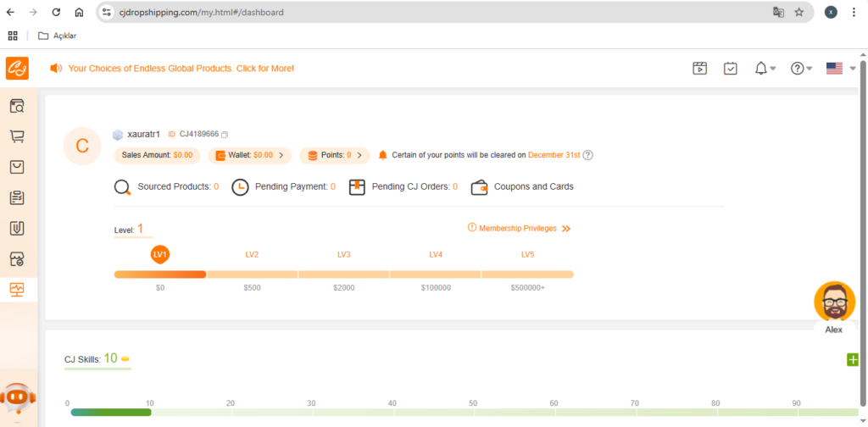The width and height of the screenshot is (868, 427).
Task: Copy the CJ4189666 user ID
Action: tap(225, 135)
